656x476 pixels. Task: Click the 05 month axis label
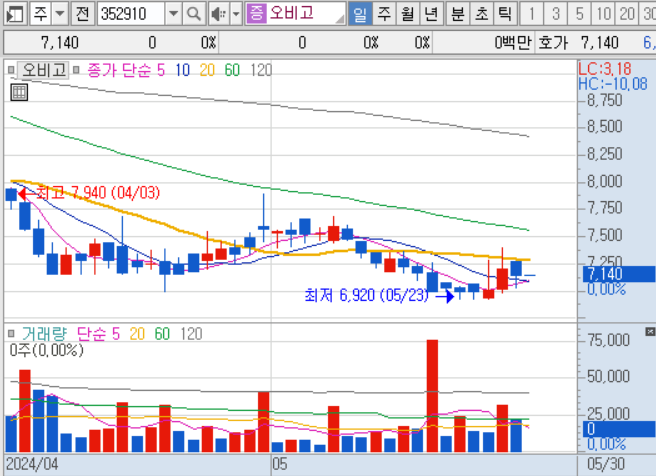tap(280, 464)
